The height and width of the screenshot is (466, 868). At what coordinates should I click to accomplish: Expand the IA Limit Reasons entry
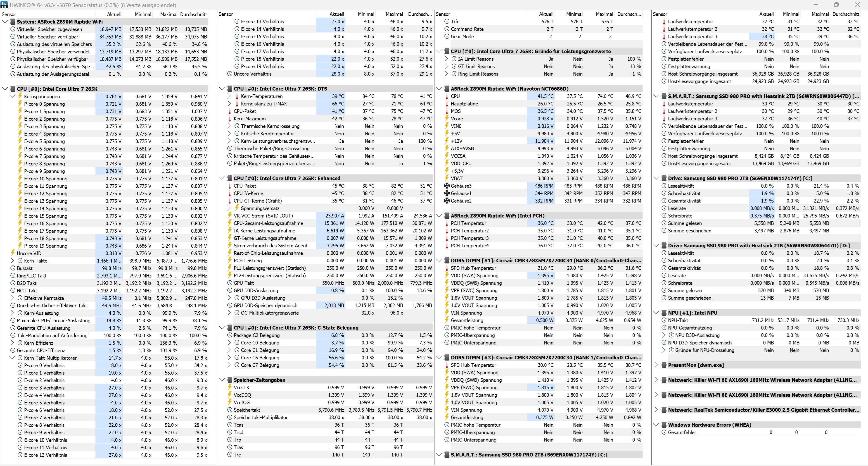point(446,59)
